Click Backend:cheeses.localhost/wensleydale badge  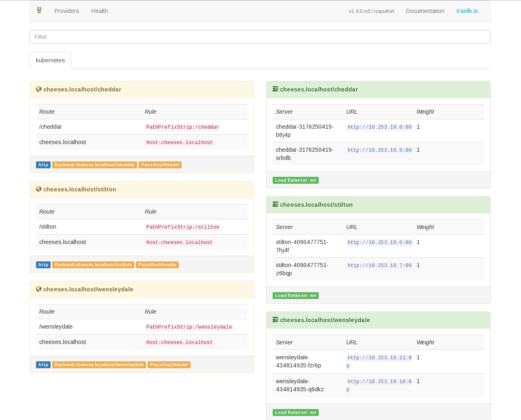click(99, 365)
